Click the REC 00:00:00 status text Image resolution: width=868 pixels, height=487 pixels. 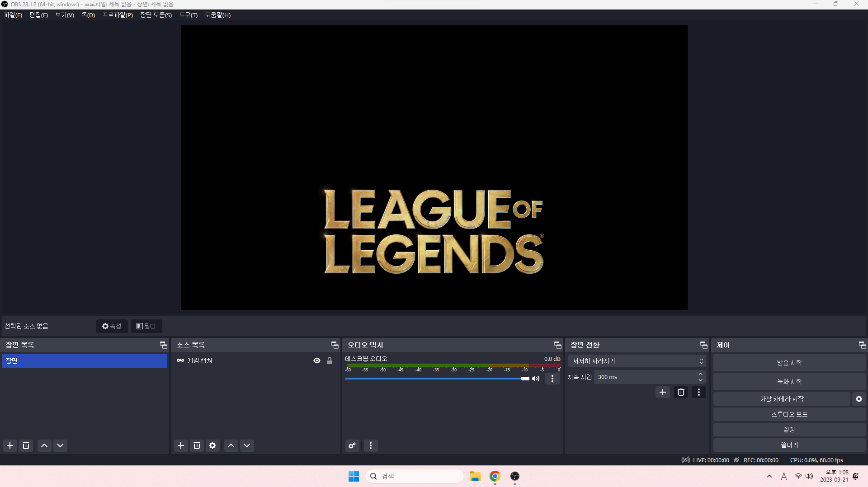coord(761,460)
